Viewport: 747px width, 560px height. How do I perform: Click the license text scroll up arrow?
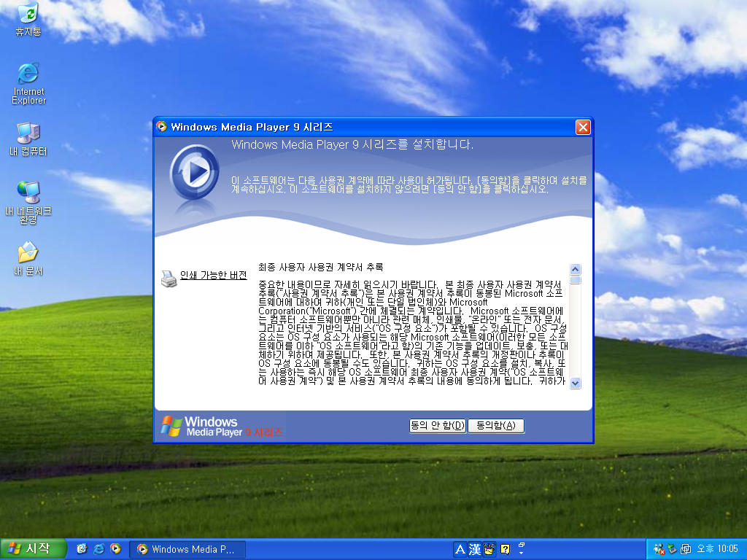pos(575,269)
